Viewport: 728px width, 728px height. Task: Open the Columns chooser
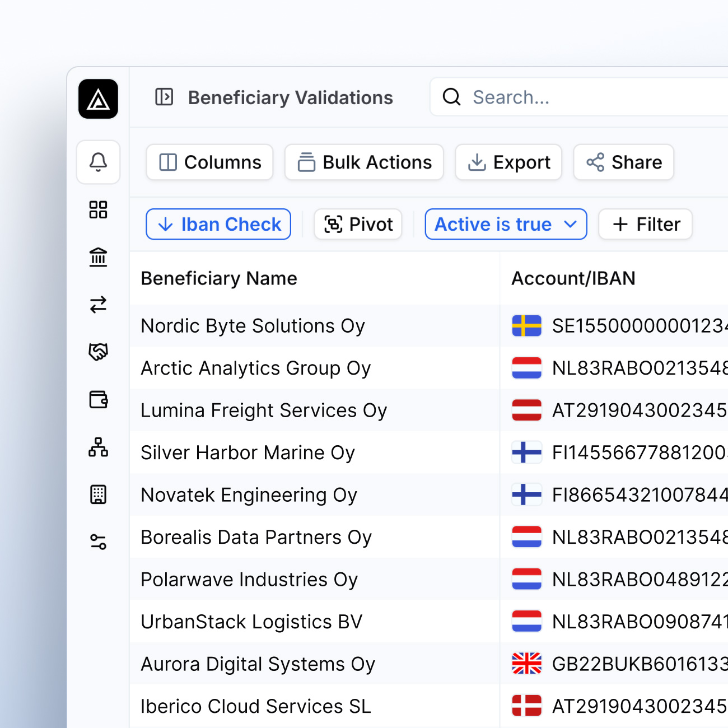point(210,162)
